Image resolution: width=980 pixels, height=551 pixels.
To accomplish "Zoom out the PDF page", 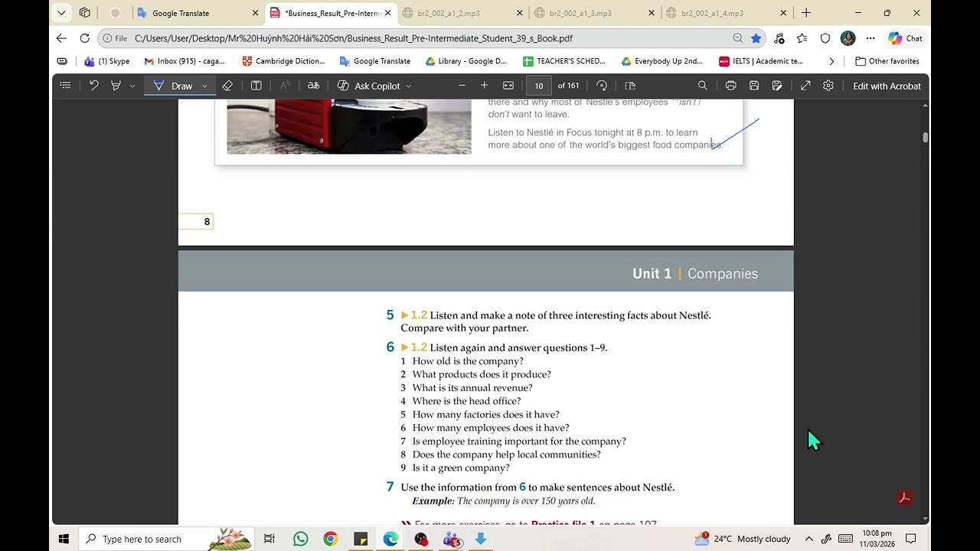I will click(462, 86).
